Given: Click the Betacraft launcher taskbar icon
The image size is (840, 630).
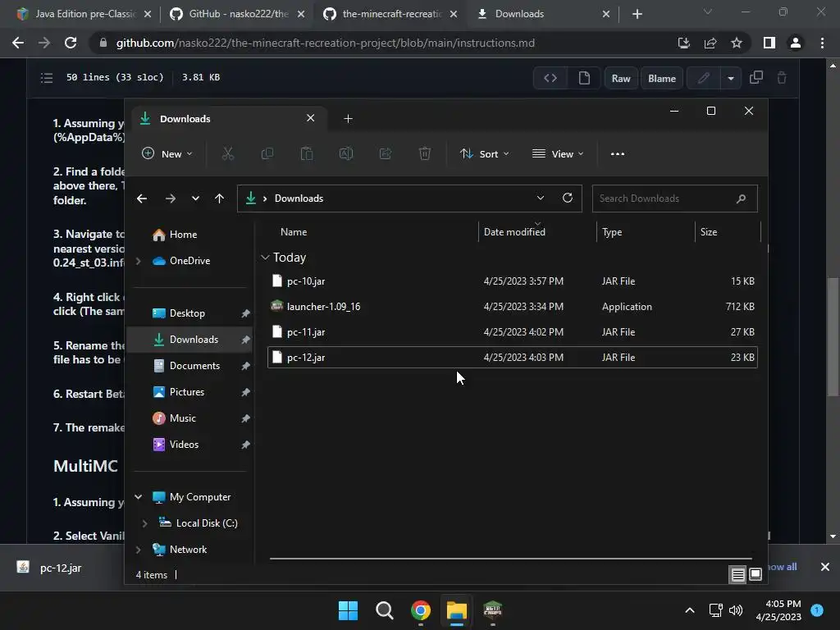Looking at the screenshot, I should point(493,610).
